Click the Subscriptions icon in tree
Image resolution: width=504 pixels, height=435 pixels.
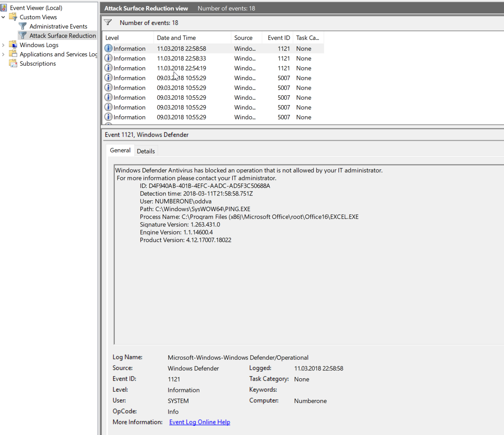tap(13, 63)
